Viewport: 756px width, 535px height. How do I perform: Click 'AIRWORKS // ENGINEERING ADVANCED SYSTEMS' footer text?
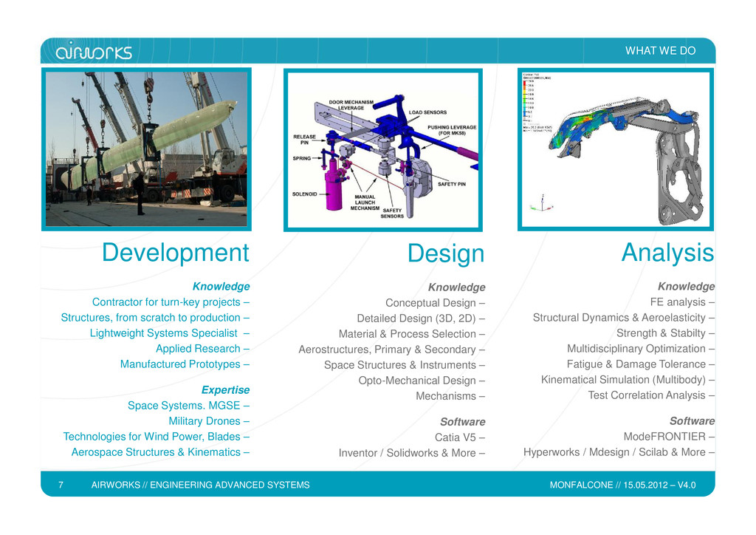201,485
